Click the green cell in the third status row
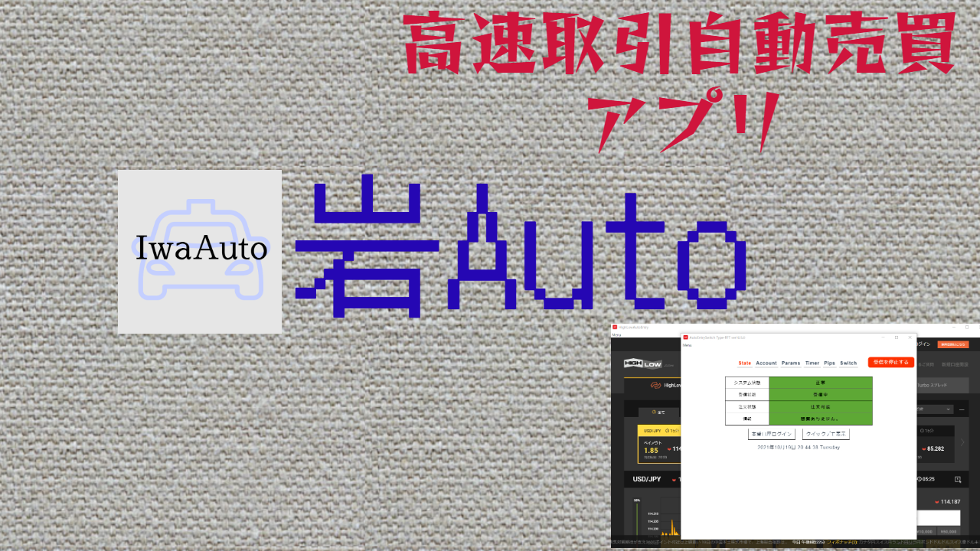This screenshot has height=551, width=980. tap(821, 406)
